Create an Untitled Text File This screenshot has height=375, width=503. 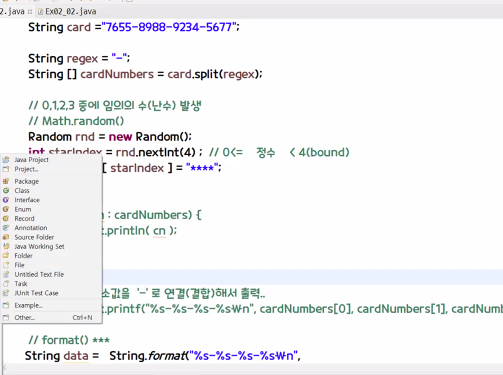tap(39, 274)
